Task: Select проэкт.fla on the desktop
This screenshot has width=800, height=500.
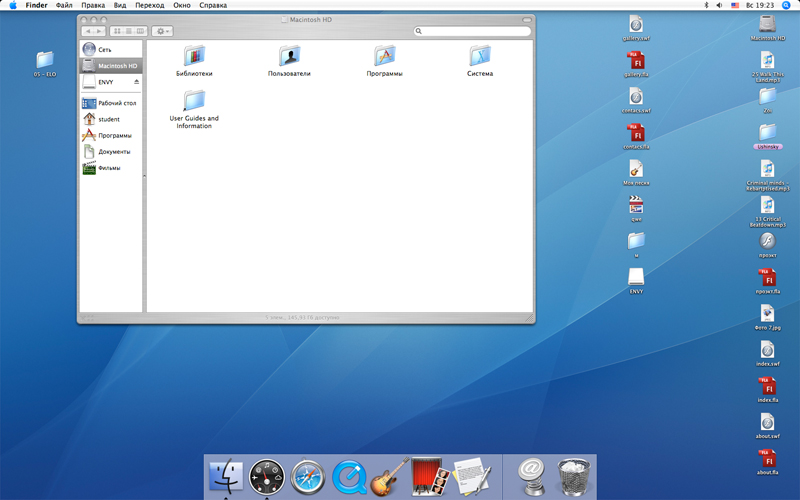Action: (767, 281)
